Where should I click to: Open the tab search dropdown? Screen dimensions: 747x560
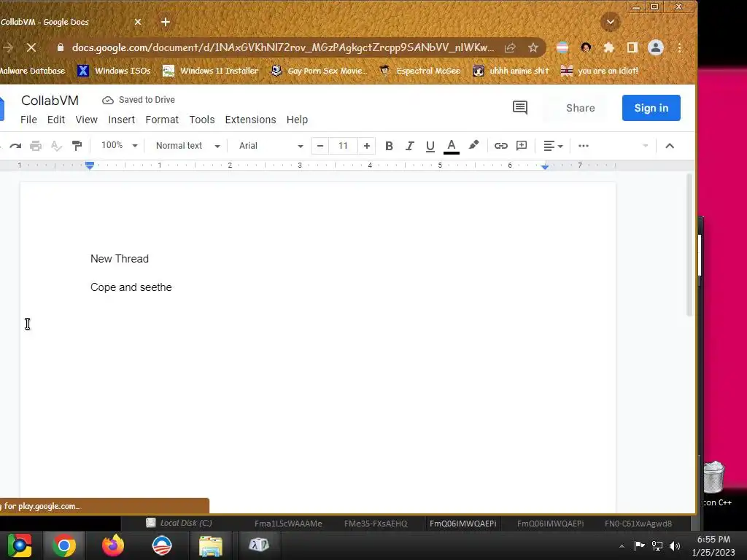coord(611,22)
